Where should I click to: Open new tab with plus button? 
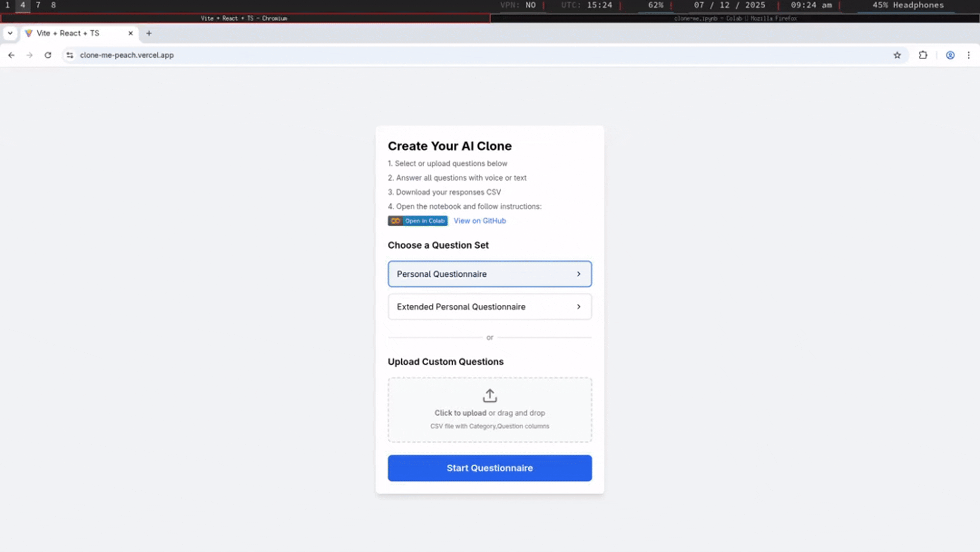pos(149,33)
